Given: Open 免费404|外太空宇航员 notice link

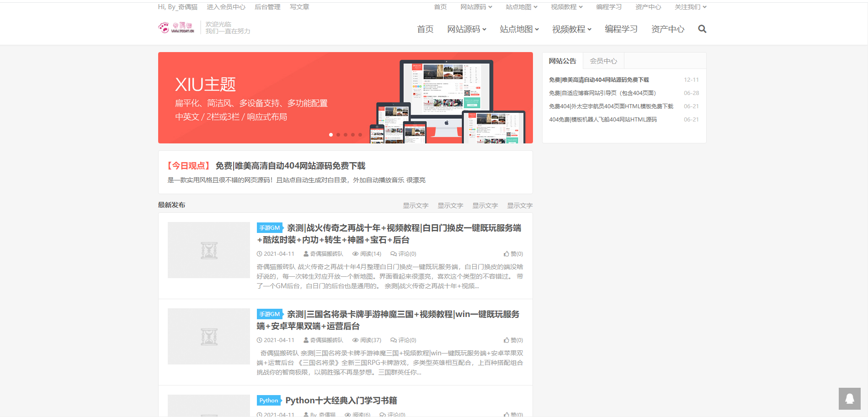Looking at the screenshot, I should (x=611, y=106).
